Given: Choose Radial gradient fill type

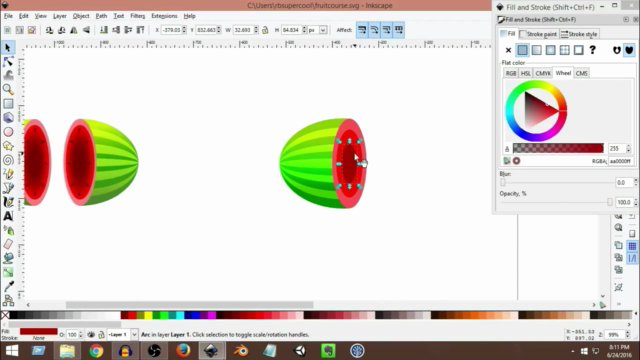Looking at the screenshot, I should (551, 50).
